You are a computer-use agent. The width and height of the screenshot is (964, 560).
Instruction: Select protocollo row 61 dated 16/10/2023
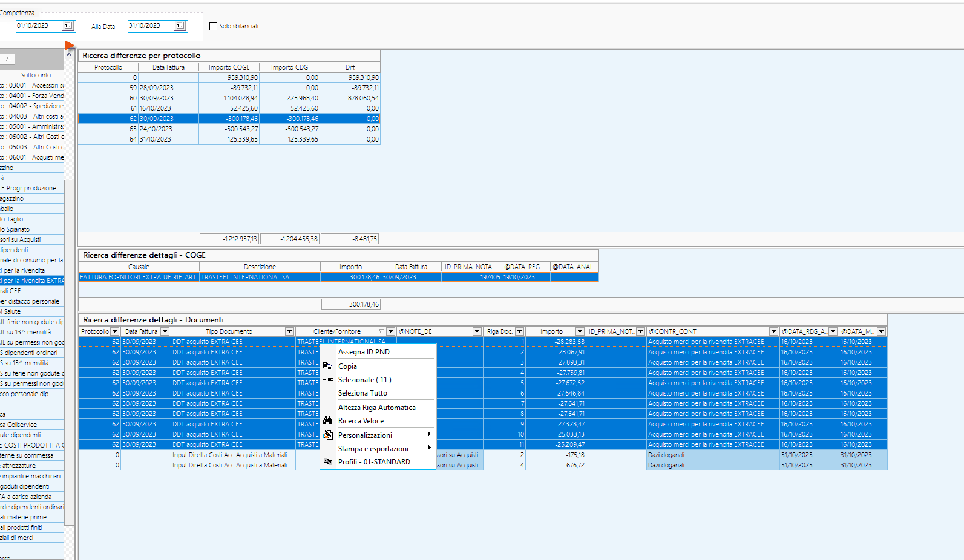(229, 108)
